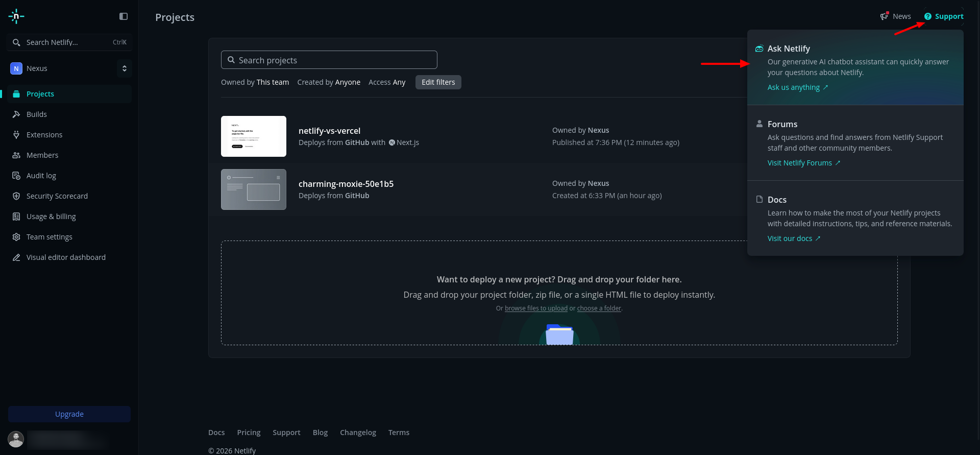Click the Members people icon
Image resolution: width=980 pixels, height=455 pixels.
tap(16, 155)
